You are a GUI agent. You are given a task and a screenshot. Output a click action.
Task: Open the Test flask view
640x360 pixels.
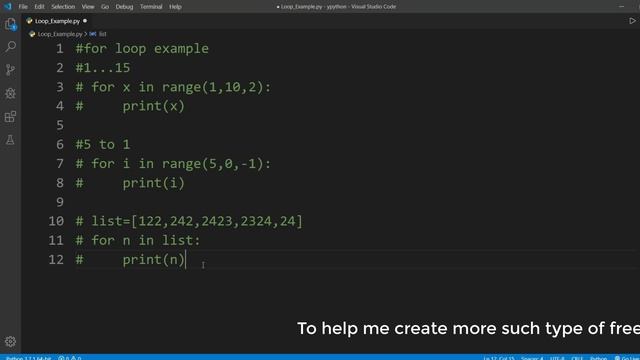[11, 140]
